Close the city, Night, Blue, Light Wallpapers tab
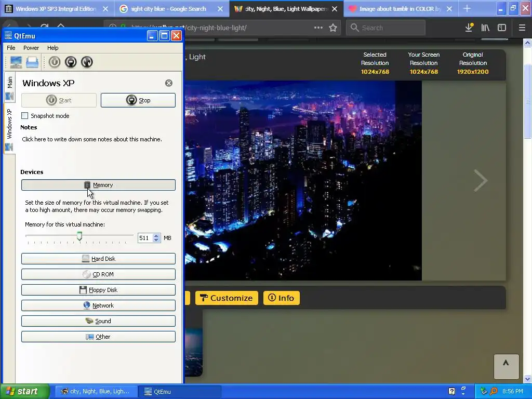532x399 pixels. (335, 9)
